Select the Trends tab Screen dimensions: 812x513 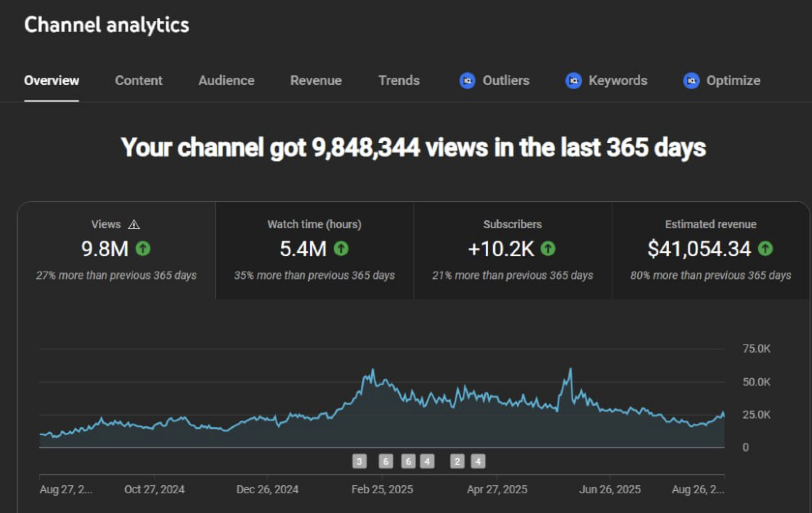click(399, 81)
